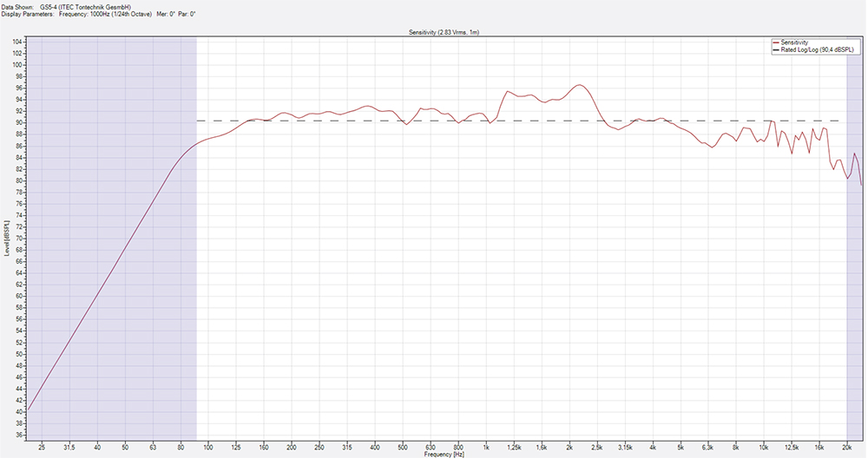Click the 1k tick on the frequency axis
The height and width of the screenshot is (458, 868).
pyautogui.click(x=486, y=447)
